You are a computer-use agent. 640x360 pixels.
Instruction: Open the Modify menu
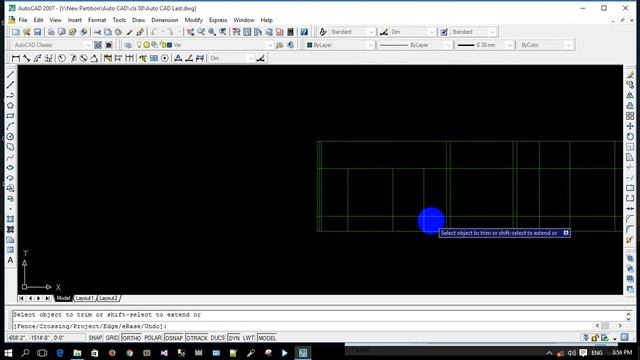[193, 20]
